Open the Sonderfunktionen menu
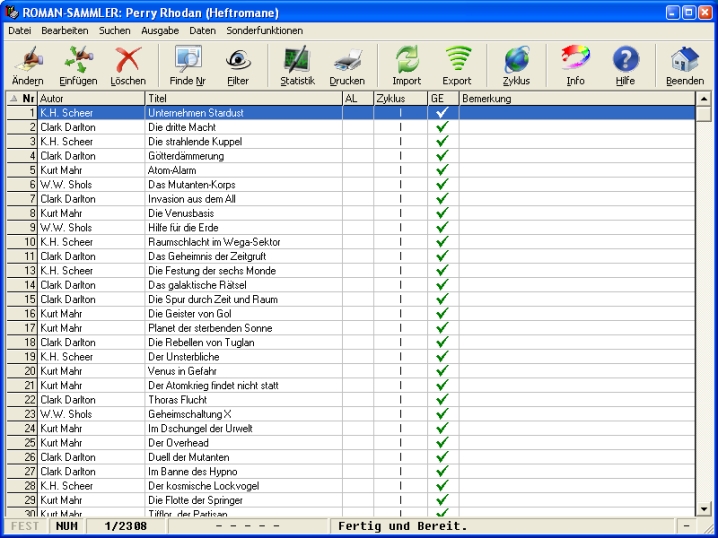 click(264, 31)
